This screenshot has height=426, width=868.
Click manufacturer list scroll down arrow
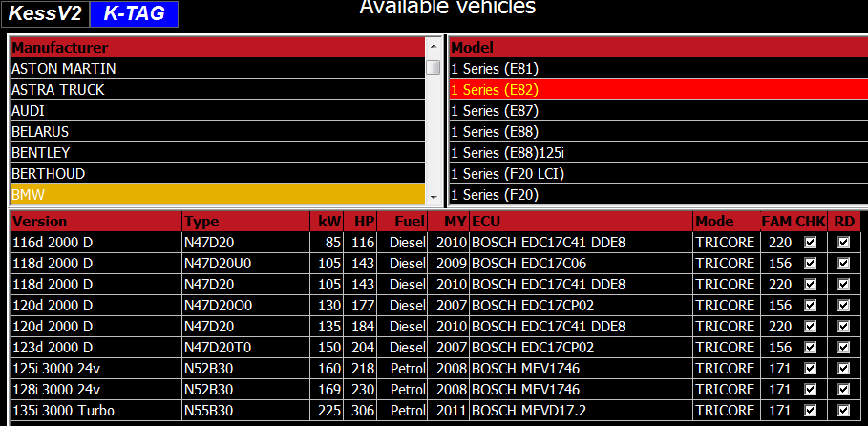434,197
